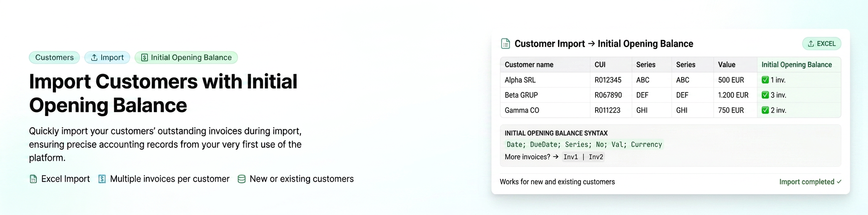Click the dollar icon in Initial Opening Balance tag
868x215 pixels.
click(x=144, y=58)
